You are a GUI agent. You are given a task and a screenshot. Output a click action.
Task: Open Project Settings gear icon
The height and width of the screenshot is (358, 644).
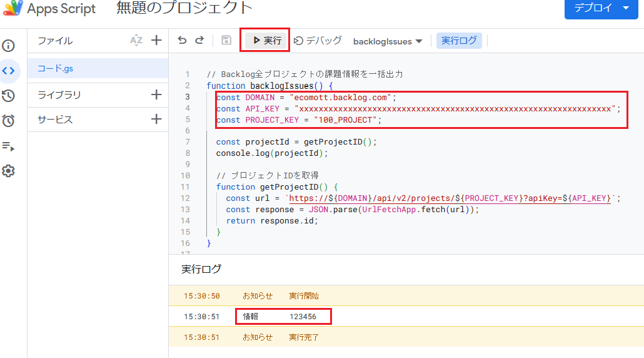pos(8,171)
